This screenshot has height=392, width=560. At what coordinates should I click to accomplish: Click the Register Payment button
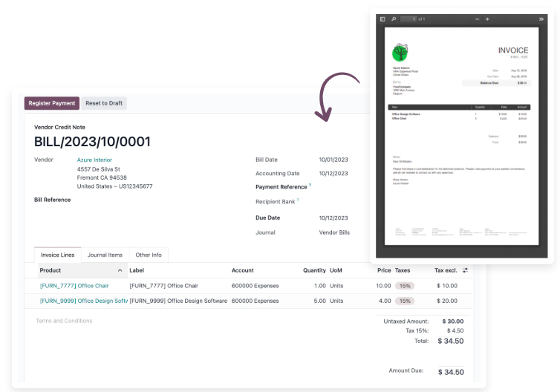(52, 103)
